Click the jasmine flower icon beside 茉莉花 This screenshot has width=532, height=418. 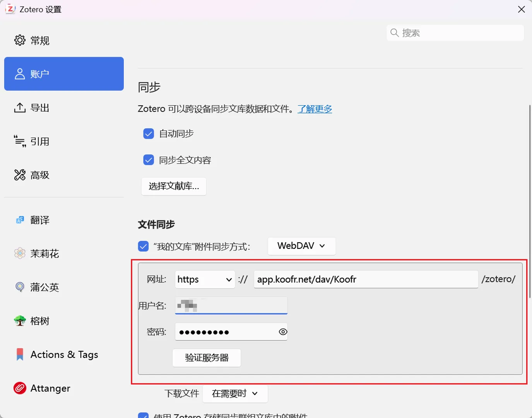20,254
